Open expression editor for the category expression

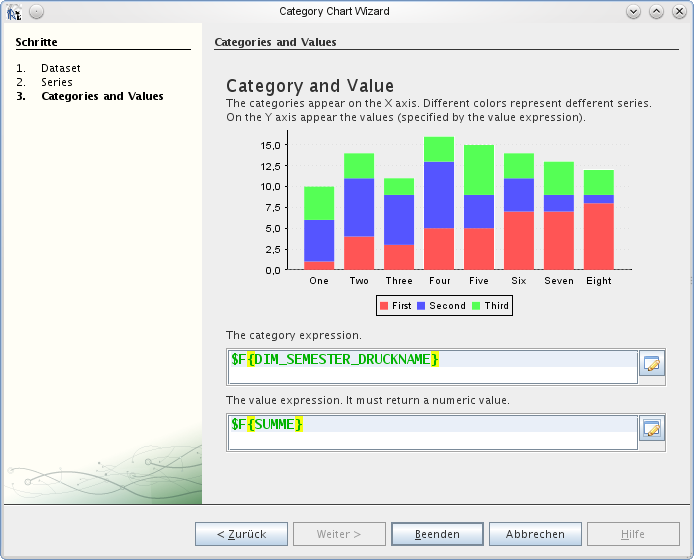(x=651, y=365)
